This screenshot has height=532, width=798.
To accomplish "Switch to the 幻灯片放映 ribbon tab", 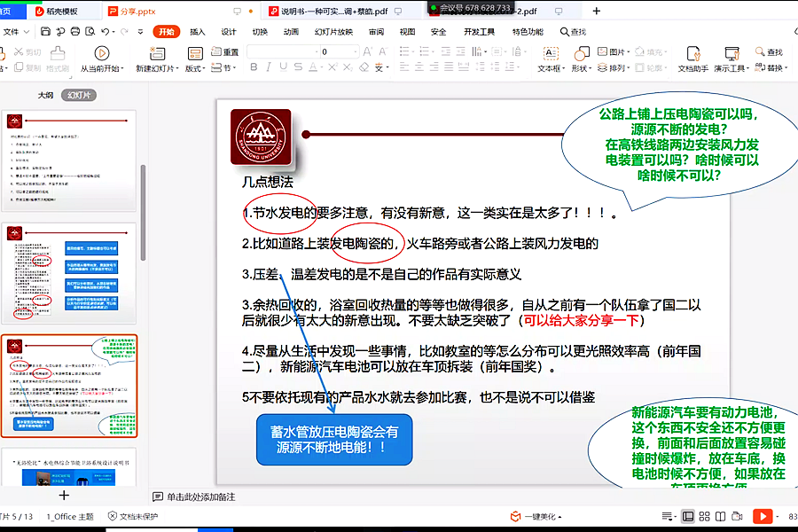I will pyautogui.click(x=333, y=32).
